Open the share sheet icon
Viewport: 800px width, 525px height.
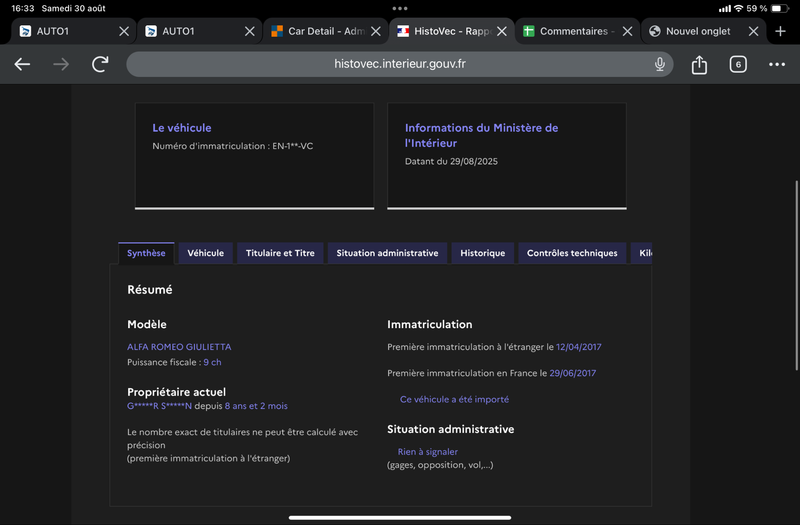(699, 64)
